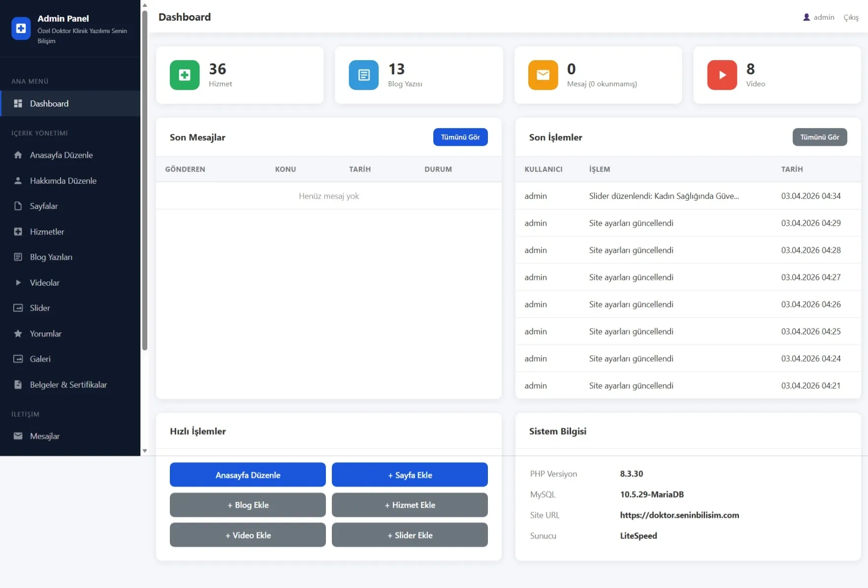Click the Admin Panel logo icon

pos(21,29)
